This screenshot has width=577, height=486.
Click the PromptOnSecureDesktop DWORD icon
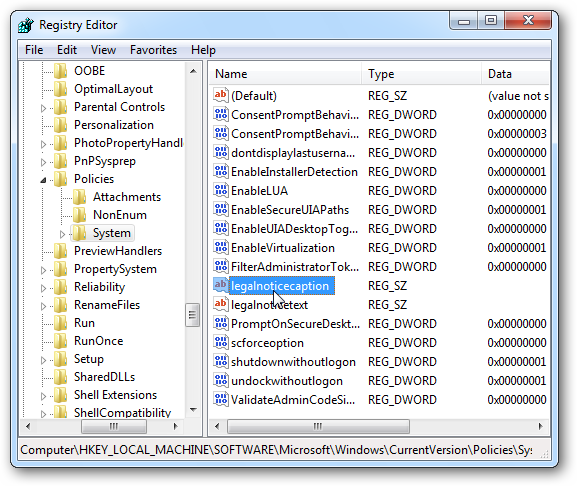[x=220, y=323]
